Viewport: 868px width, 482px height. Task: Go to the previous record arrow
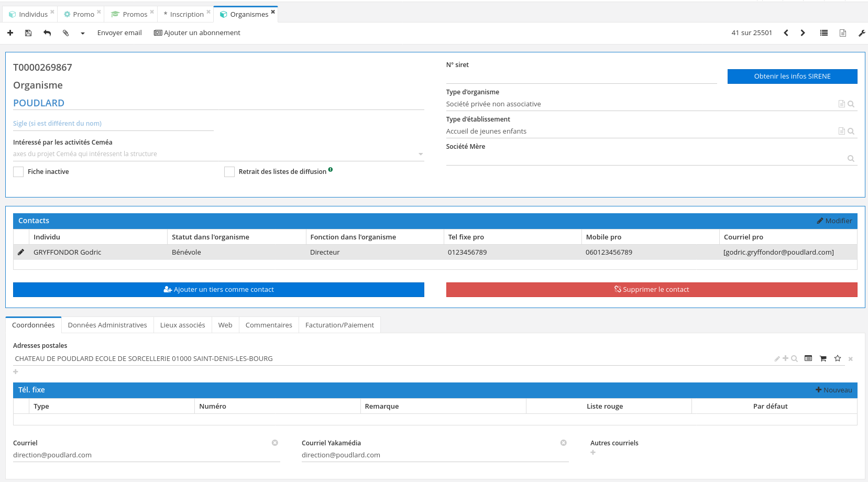786,33
